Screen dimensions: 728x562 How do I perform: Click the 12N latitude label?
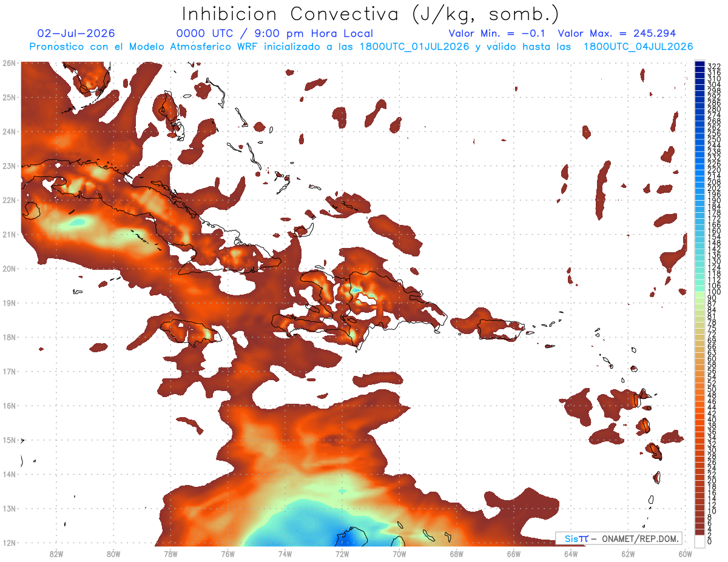[8, 543]
